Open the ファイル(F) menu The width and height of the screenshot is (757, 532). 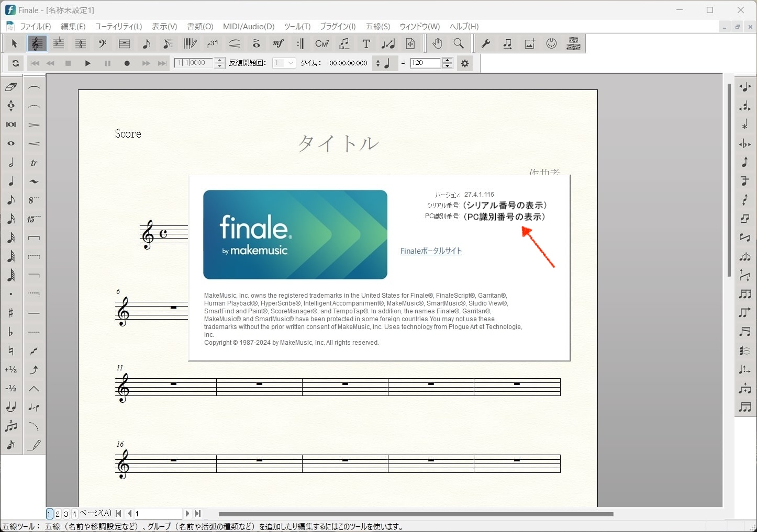[x=36, y=26]
